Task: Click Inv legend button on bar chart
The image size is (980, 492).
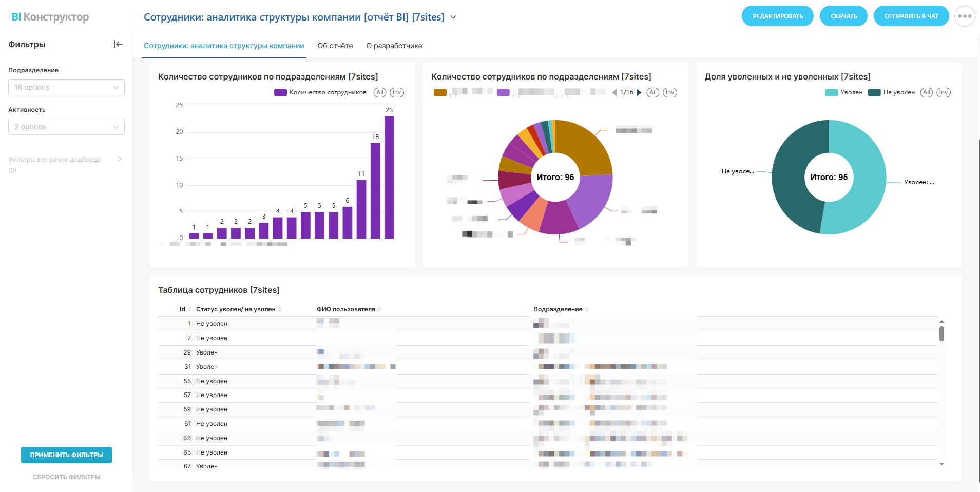Action: point(397,93)
